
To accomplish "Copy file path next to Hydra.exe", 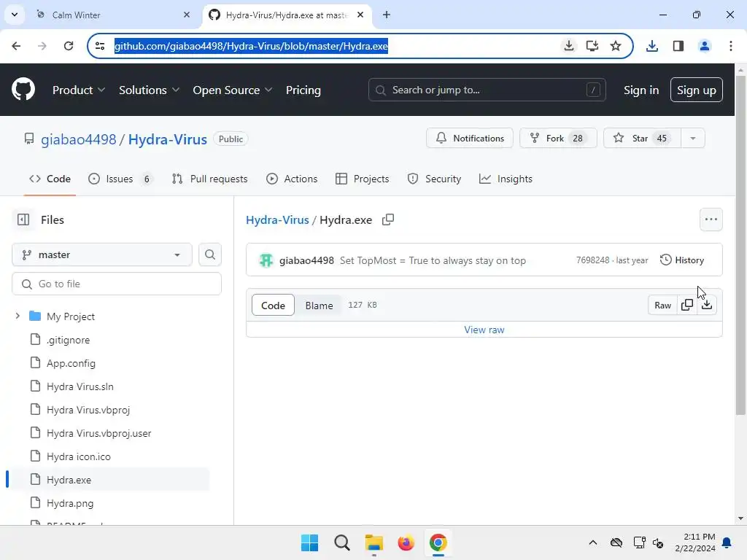I will click(388, 219).
